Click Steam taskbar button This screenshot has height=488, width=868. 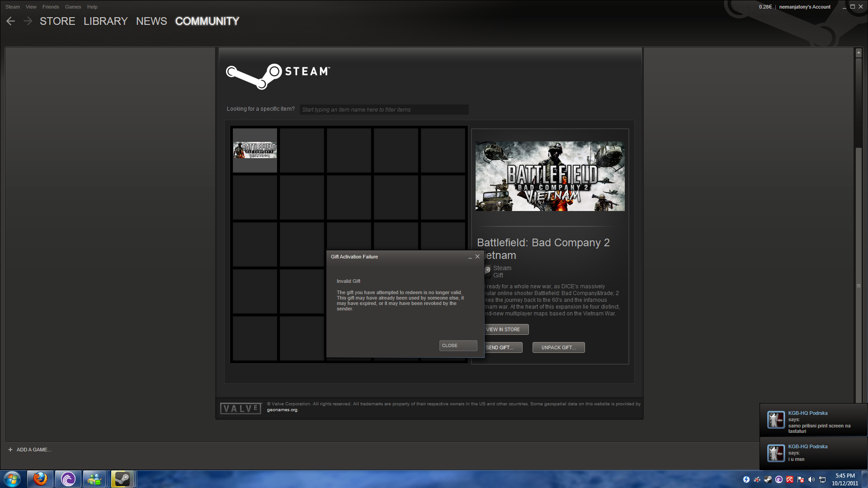(122, 479)
